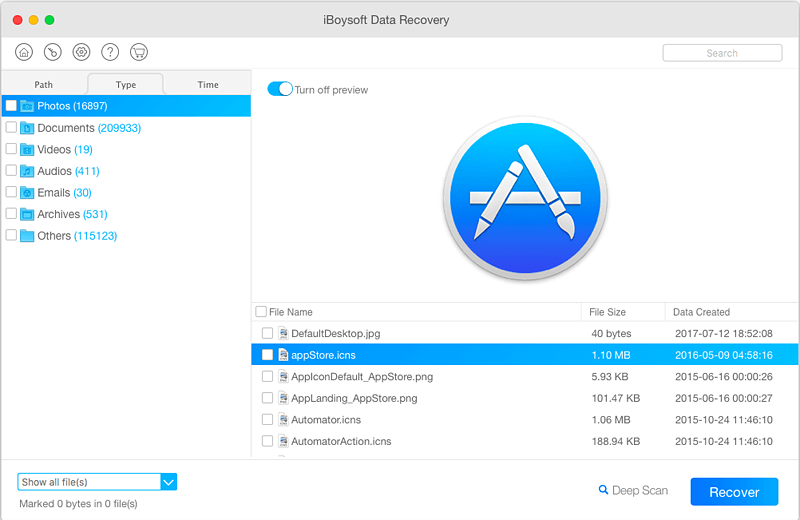Click file icon beside DefaultDesktop.jpg

point(283,334)
